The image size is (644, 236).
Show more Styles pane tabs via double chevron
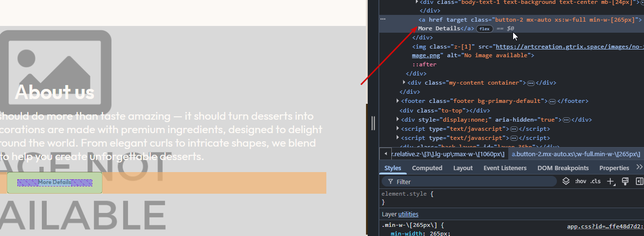click(639, 167)
